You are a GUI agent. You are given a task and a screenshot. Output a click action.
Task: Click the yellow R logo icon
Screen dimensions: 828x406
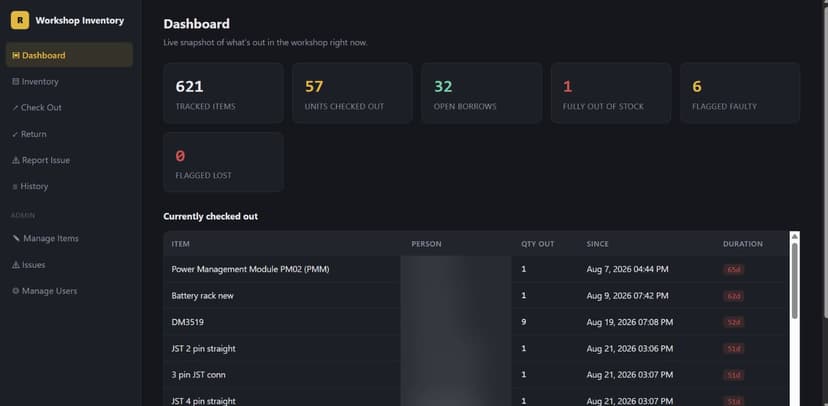pyautogui.click(x=20, y=21)
